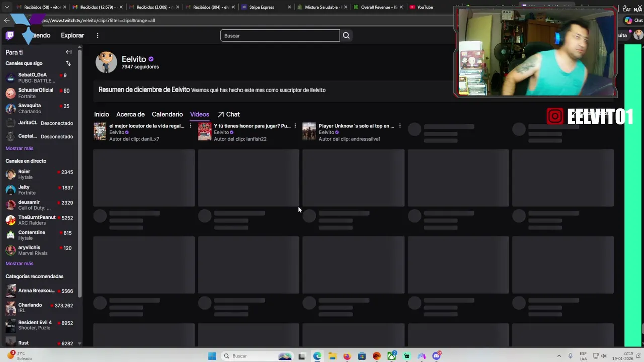Switch to the Acerca de tab
Viewport: 644px width, 362px height.
130,114
